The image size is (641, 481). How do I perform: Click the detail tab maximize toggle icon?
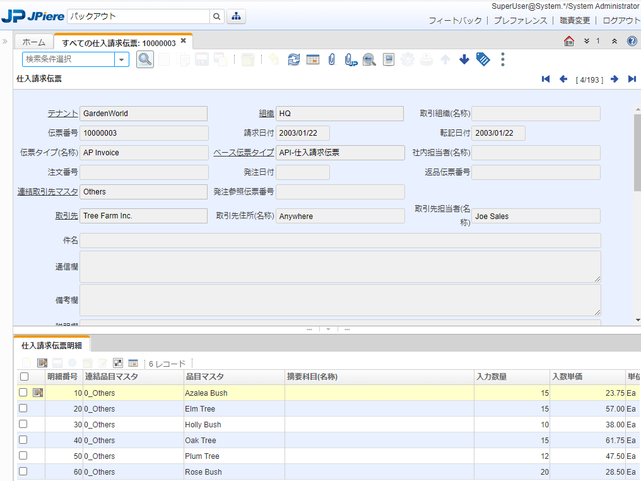[118, 363]
